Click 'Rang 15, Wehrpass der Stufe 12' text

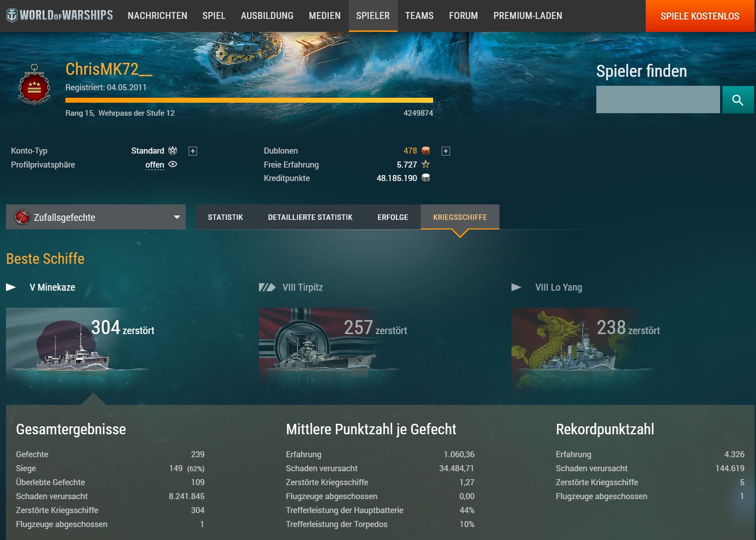point(120,113)
